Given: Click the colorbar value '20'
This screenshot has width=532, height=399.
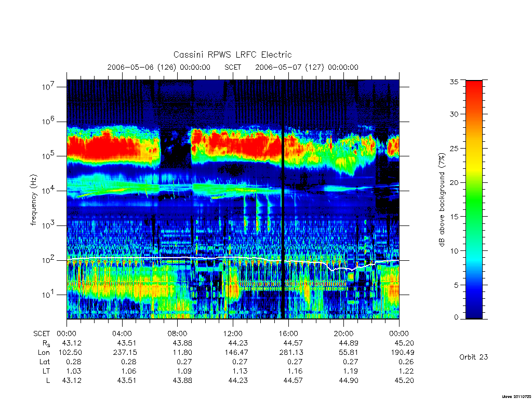Looking at the screenshot, I should [x=454, y=182].
